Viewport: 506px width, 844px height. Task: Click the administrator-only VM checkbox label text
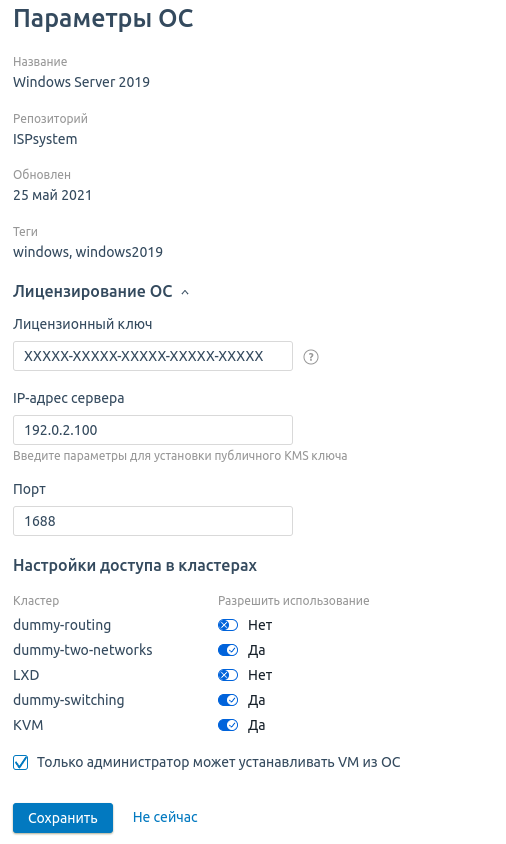point(219,762)
